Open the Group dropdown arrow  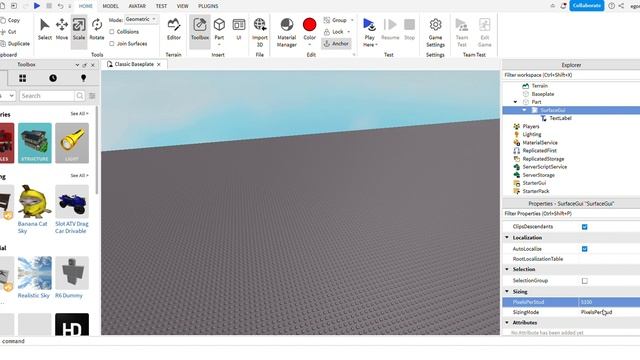click(352, 20)
